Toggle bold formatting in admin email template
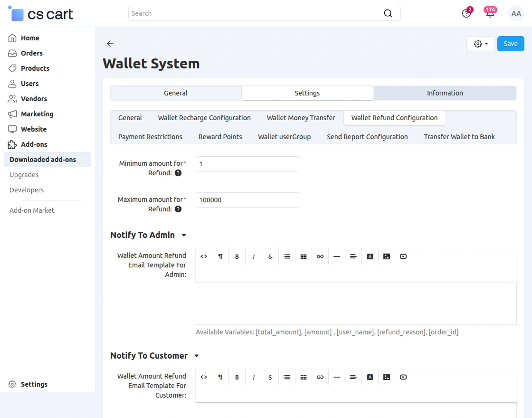Image resolution: width=532 pixels, height=418 pixels. tap(237, 256)
